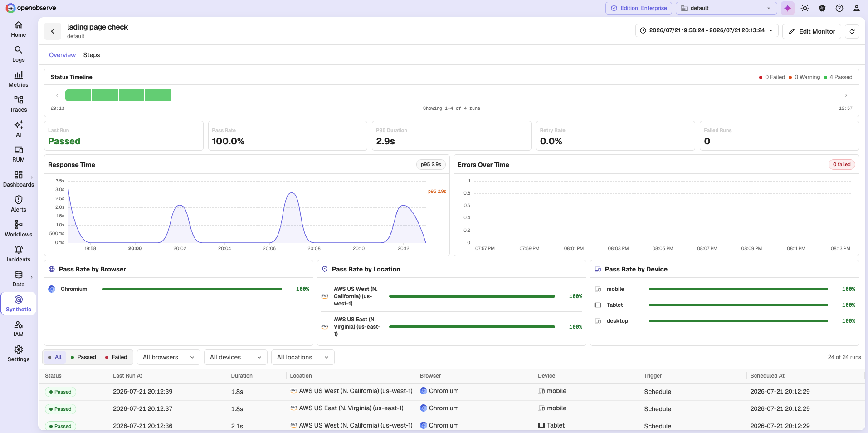Click the P95 Duration 2.9s card
Image resolution: width=868 pixels, height=433 pixels.
tap(452, 136)
